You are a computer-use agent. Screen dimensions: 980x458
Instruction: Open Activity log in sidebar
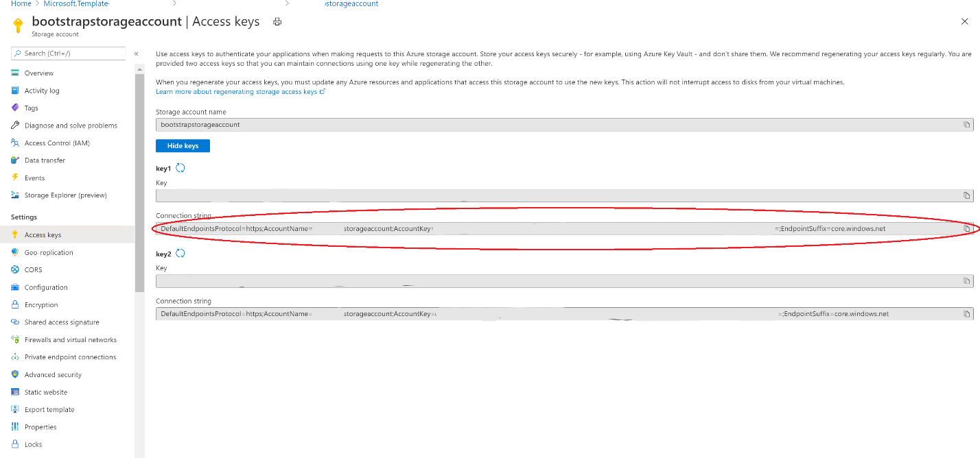(42, 91)
